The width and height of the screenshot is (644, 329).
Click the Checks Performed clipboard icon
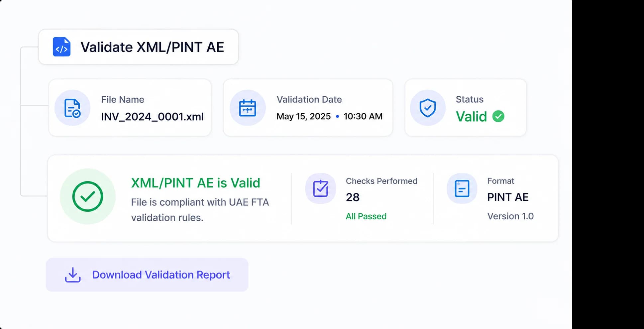[x=320, y=188]
